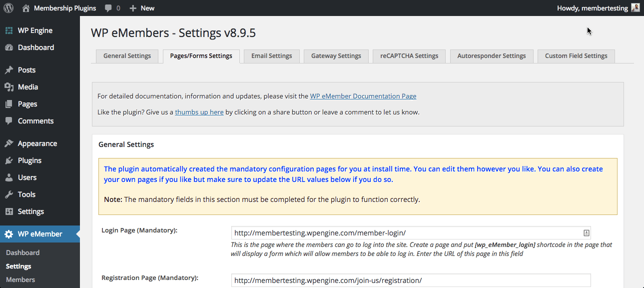Click the Login Page URL input field
Screen dimensions: 644x288
coord(405,233)
